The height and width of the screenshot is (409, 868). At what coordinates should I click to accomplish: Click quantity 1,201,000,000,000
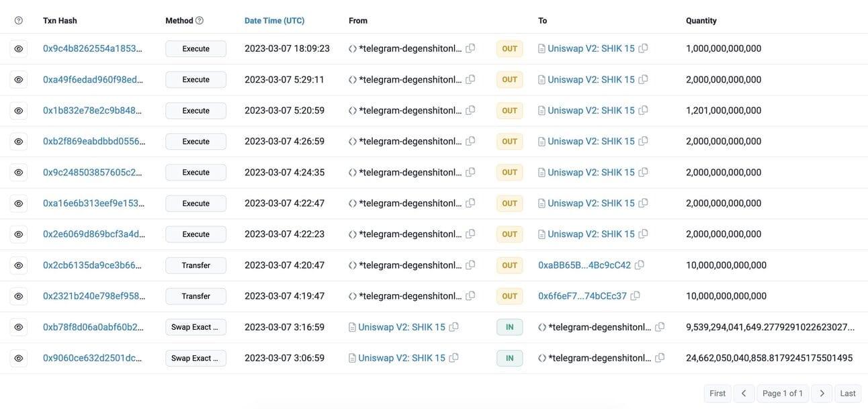(x=724, y=110)
